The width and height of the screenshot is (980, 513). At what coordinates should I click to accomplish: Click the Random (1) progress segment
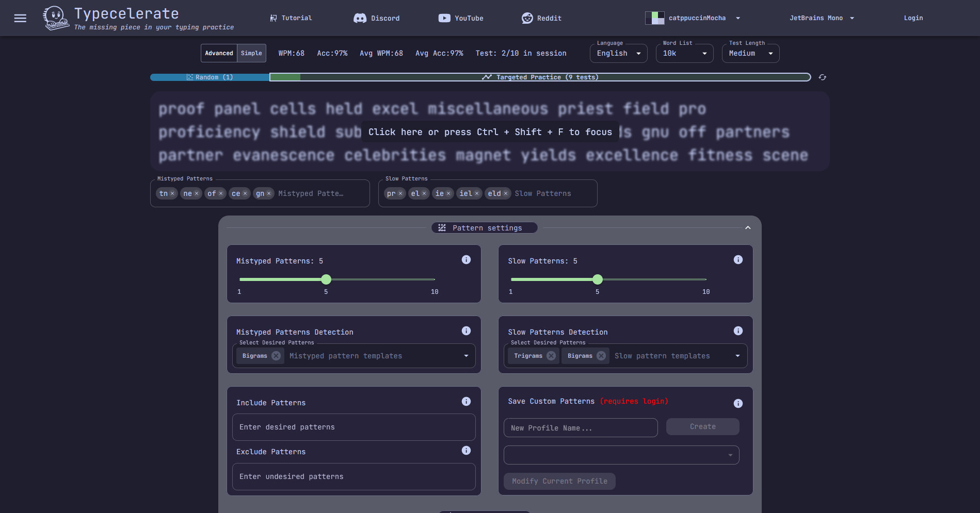tap(210, 77)
